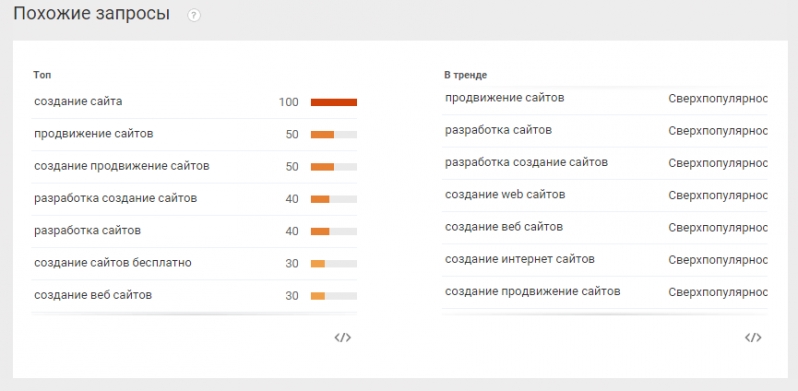Click the bar for 'создание сайтов бесплатно'
The width and height of the screenshot is (798, 391).
tap(334, 264)
